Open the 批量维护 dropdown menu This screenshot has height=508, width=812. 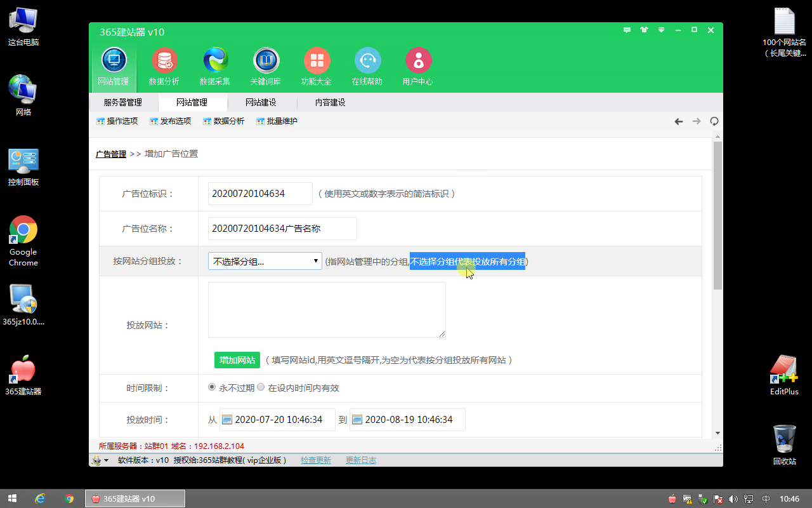click(277, 121)
